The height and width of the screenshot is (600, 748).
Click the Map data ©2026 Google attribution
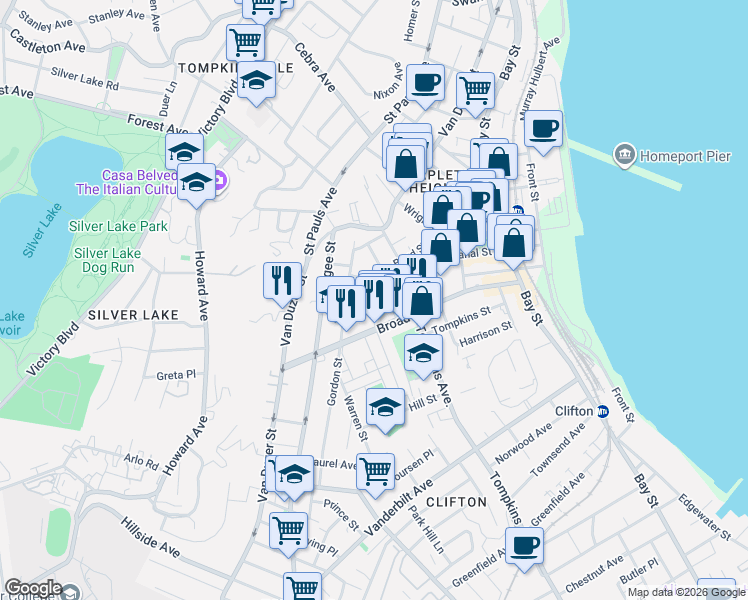click(687, 593)
